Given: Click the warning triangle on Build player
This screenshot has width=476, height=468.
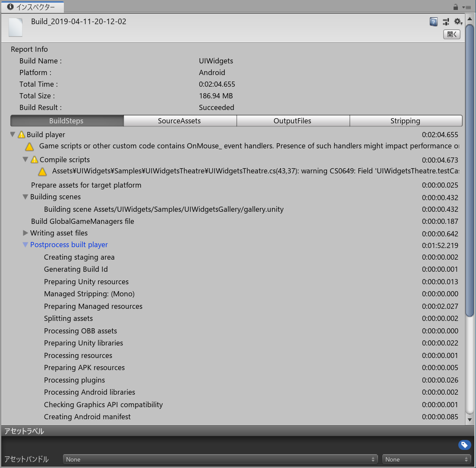Looking at the screenshot, I should pyautogui.click(x=22, y=135).
